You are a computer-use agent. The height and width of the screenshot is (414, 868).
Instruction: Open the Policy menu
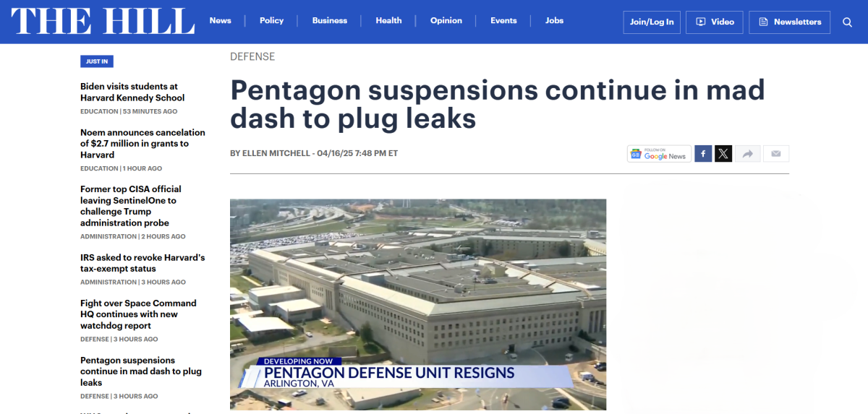pyautogui.click(x=272, y=20)
